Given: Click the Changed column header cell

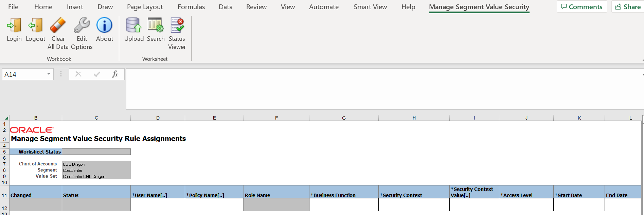Looking at the screenshot, I should click(x=36, y=192).
